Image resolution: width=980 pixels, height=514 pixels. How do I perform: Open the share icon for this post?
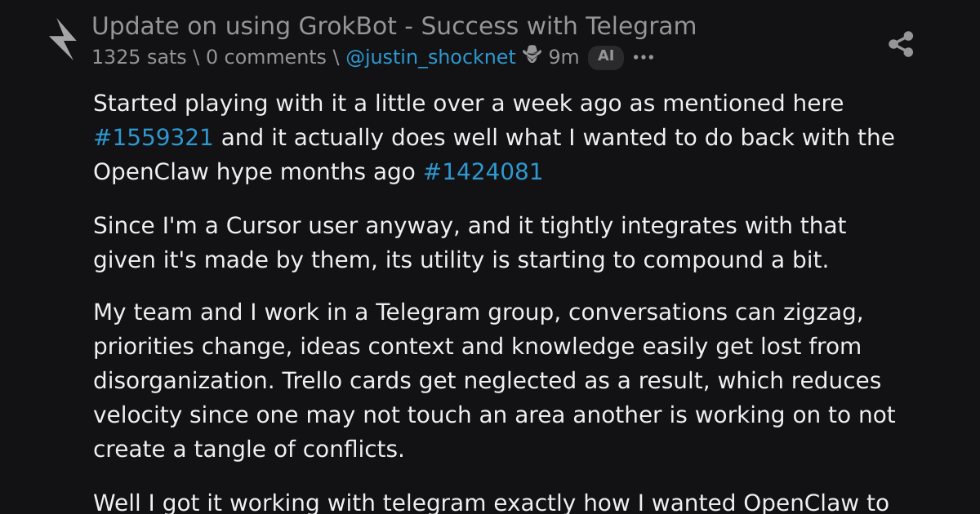pyautogui.click(x=901, y=44)
